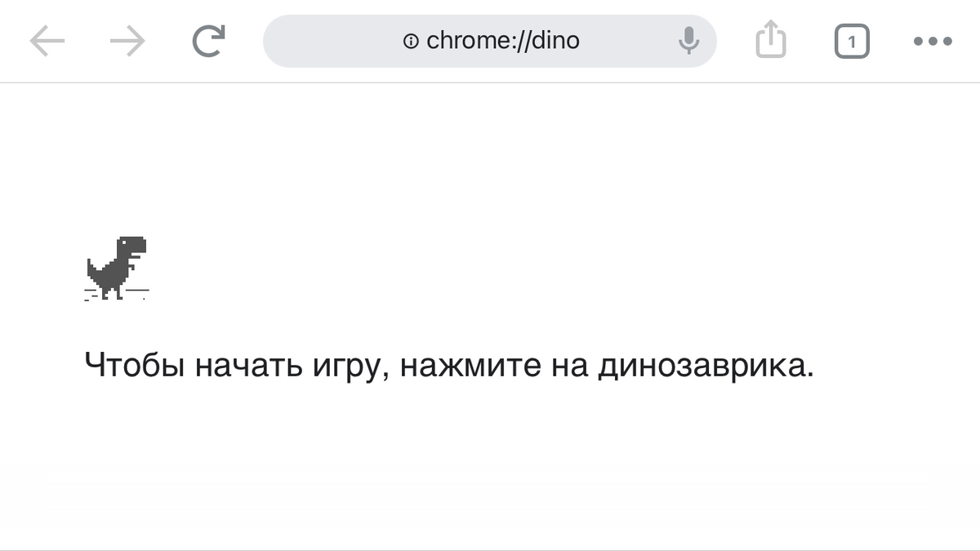
Task: Reload the chrome://dino page
Action: (207, 39)
